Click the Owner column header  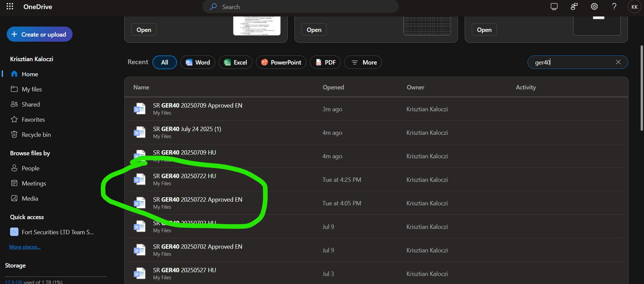coord(415,87)
